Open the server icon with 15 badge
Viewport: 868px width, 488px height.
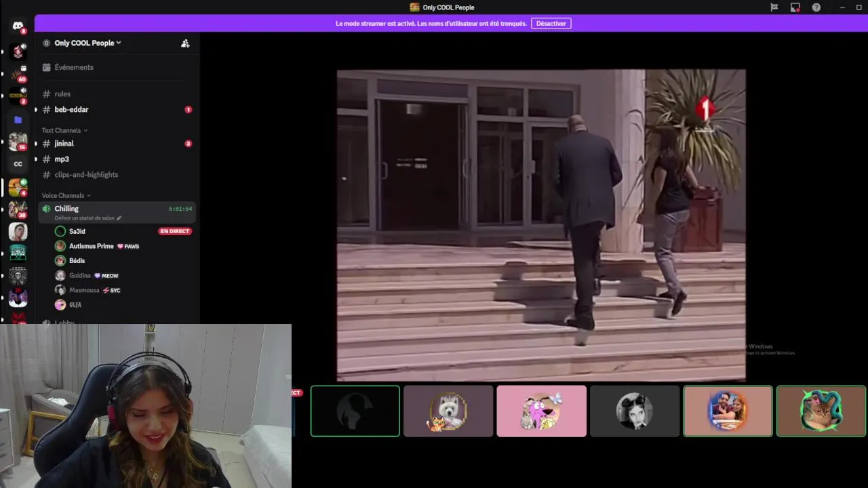(x=18, y=141)
